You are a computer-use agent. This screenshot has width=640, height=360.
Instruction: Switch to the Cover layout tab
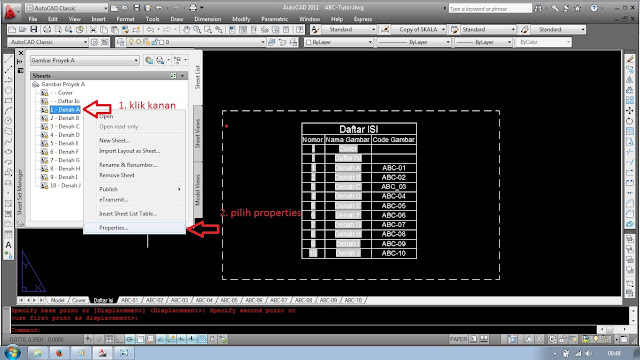click(78, 300)
